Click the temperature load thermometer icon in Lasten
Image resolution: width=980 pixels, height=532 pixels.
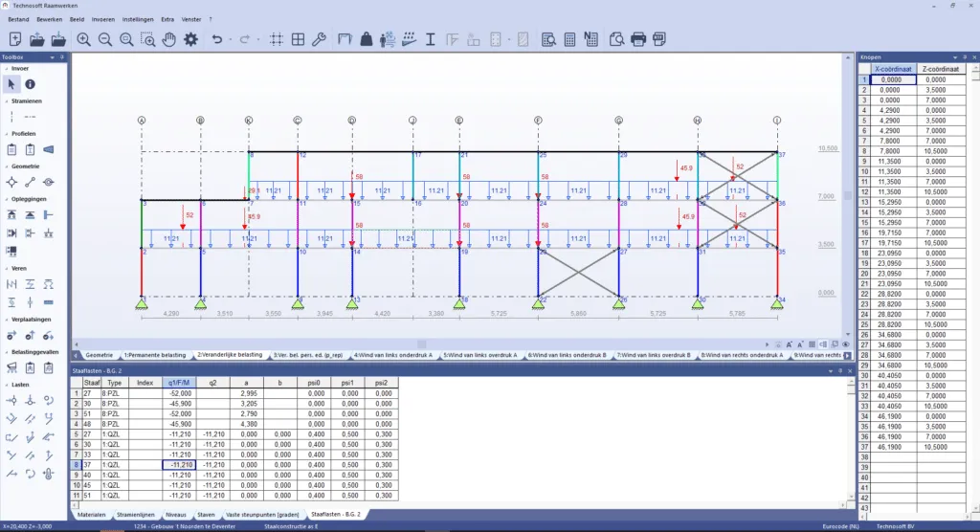pos(48,474)
